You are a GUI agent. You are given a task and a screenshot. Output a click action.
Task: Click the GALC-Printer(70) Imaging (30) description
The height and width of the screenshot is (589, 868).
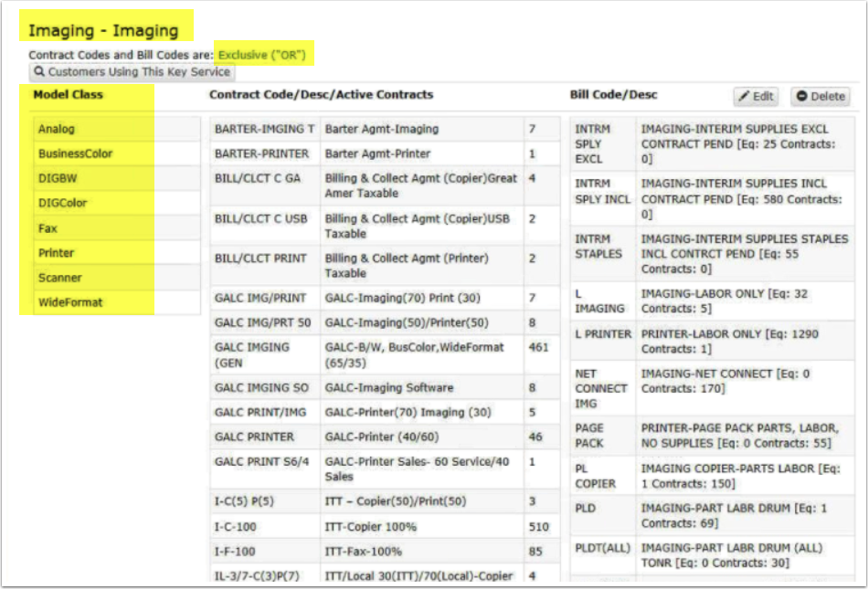pyautogui.click(x=408, y=412)
